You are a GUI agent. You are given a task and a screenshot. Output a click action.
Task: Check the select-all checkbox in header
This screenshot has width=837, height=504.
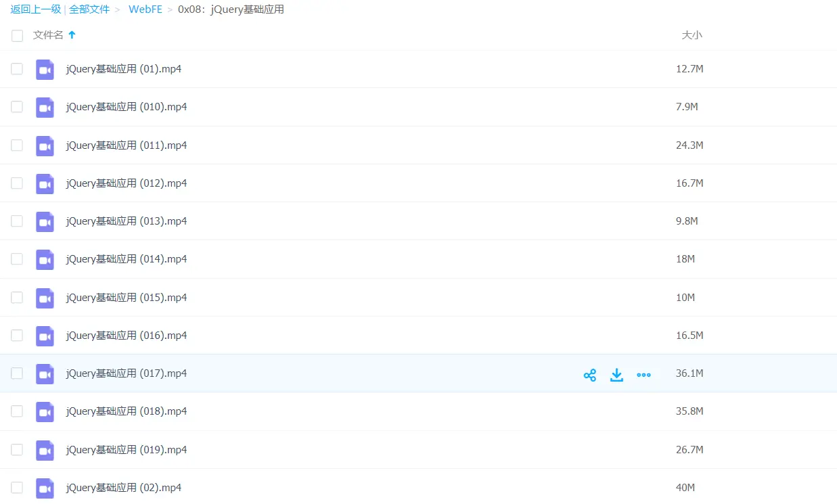[x=17, y=36]
